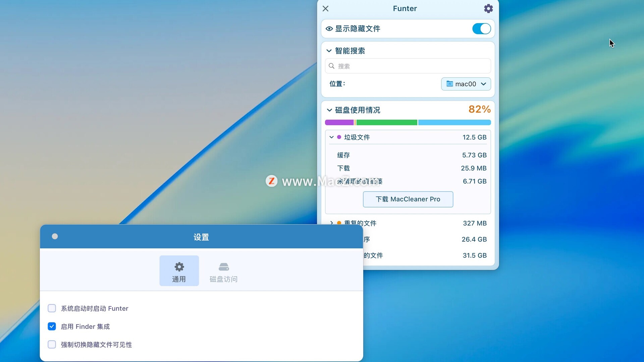Click the gear icon on the 通用 tab

click(179, 267)
